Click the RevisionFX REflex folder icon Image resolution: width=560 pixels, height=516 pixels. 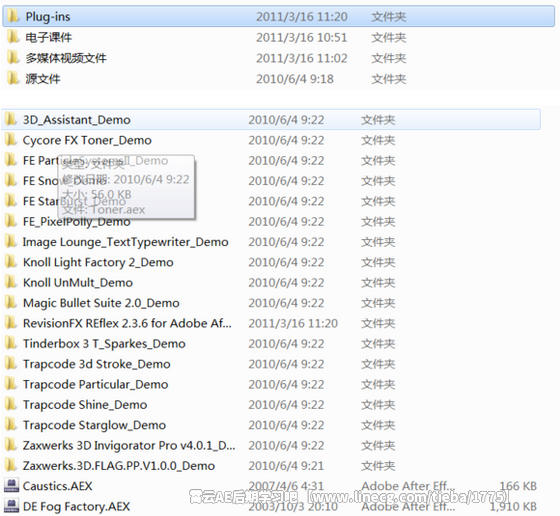[x=11, y=323]
